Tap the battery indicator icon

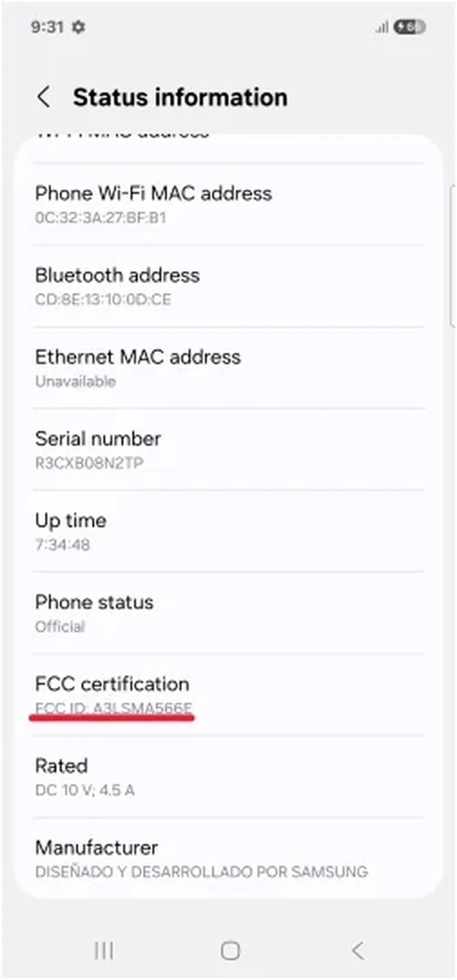coord(409,27)
